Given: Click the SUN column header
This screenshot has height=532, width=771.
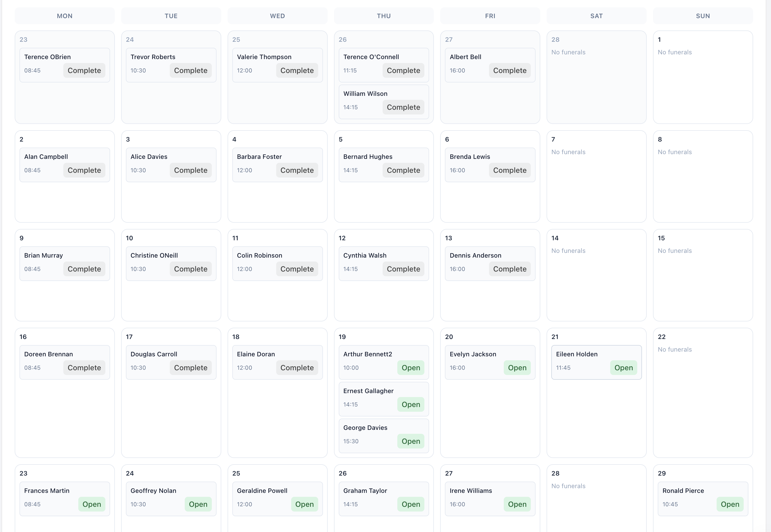Looking at the screenshot, I should click(702, 16).
